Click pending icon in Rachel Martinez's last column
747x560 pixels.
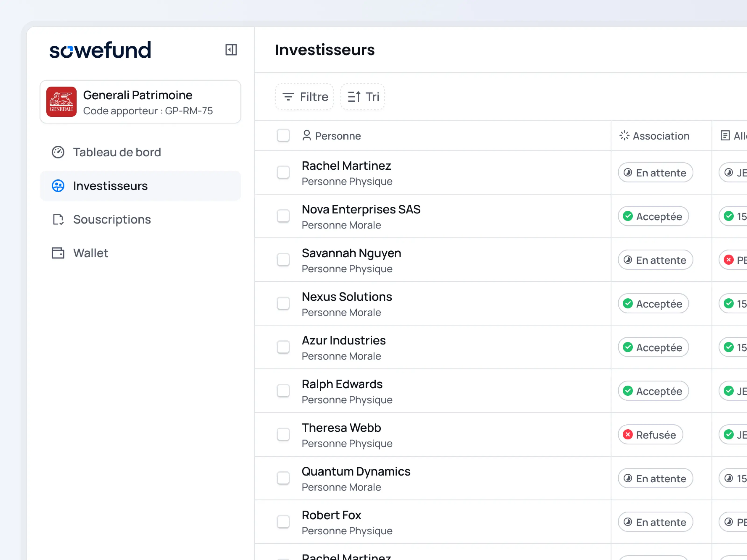(x=729, y=172)
